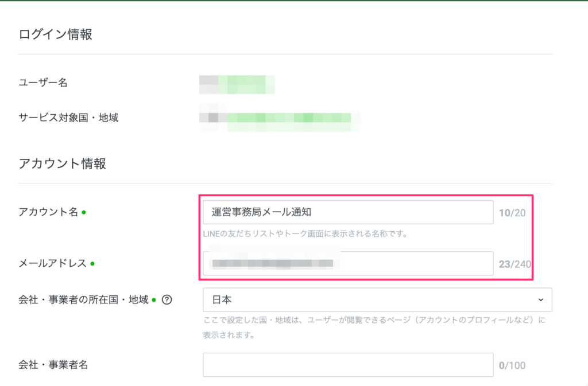The height and width of the screenshot is (386, 588).
Task: Click the green required dot next to メールアドレス
Action: click(x=92, y=264)
